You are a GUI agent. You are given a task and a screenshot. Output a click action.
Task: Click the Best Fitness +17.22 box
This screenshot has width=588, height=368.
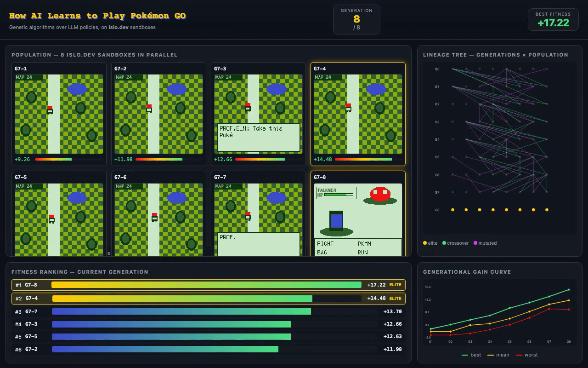[553, 20]
